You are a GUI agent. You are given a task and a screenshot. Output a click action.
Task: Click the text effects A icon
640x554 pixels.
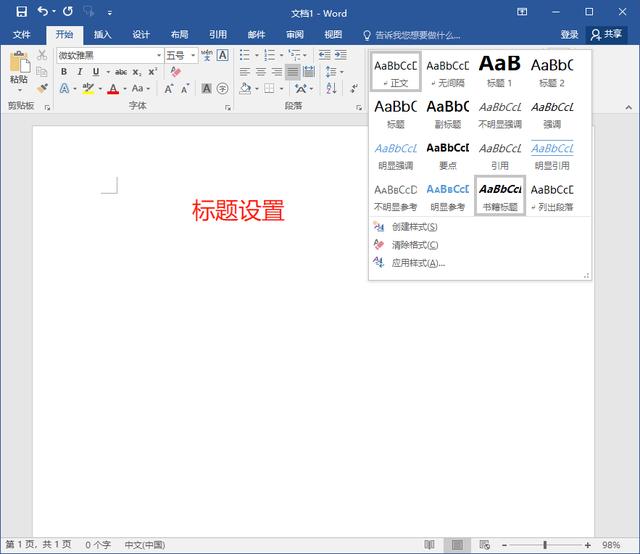tap(64, 88)
